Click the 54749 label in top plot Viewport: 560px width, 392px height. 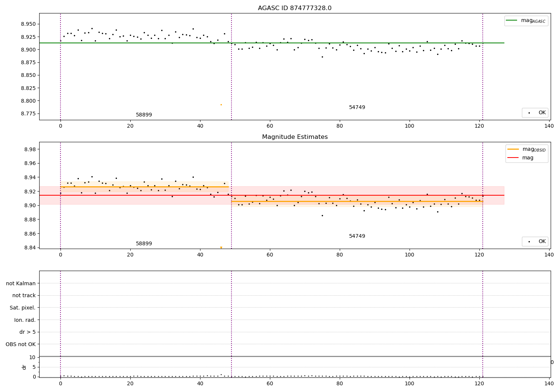tap(357, 108)
